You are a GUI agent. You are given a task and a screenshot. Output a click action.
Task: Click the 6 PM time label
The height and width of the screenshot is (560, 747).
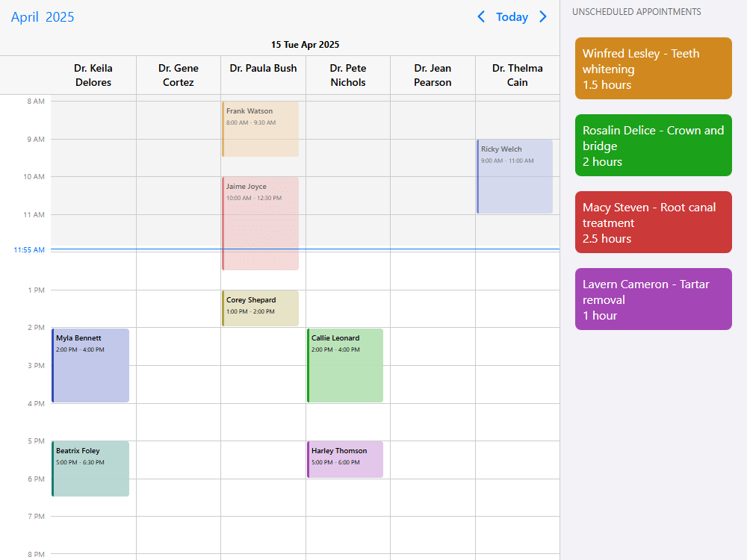[36, 479]
